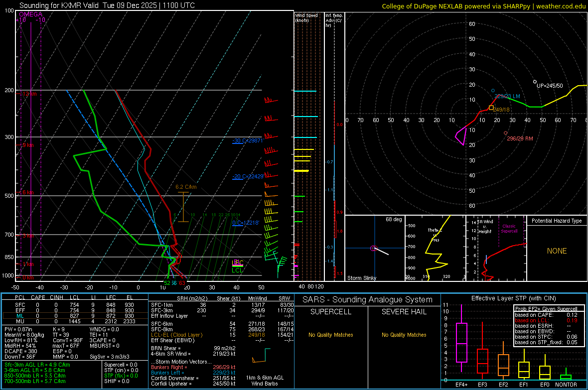Click the UP=245/50 hodograph label
Screen dimensions: 588x390
tap(550, 86)
